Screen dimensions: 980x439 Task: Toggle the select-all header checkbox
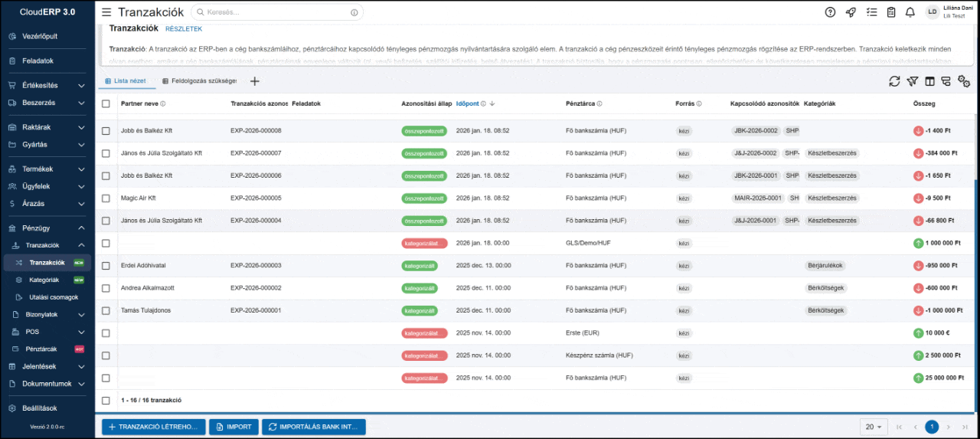[x=106, y=103]
